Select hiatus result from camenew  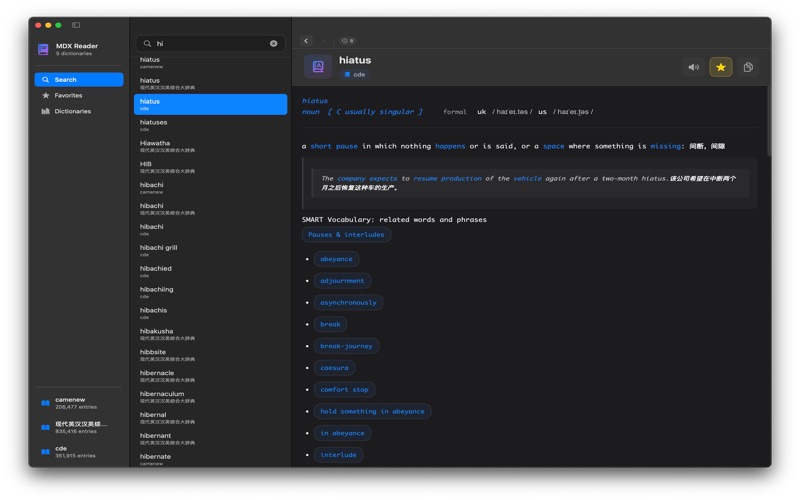coord(210,63)
